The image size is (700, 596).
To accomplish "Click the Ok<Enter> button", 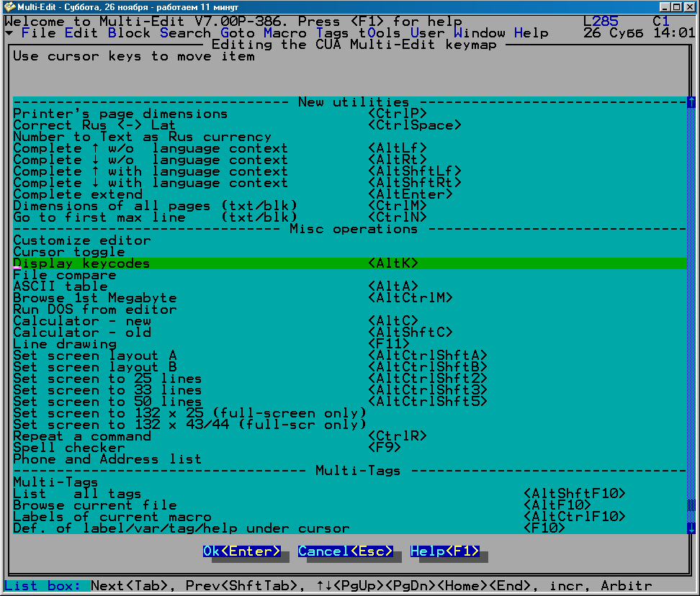I will pyautogui.click(x=242, y=551).
